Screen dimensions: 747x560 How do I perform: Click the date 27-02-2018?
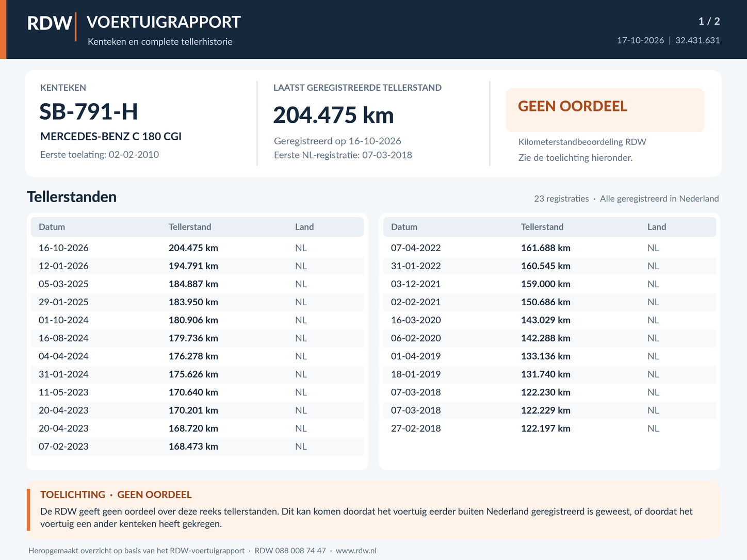click(x=416, y=429)
